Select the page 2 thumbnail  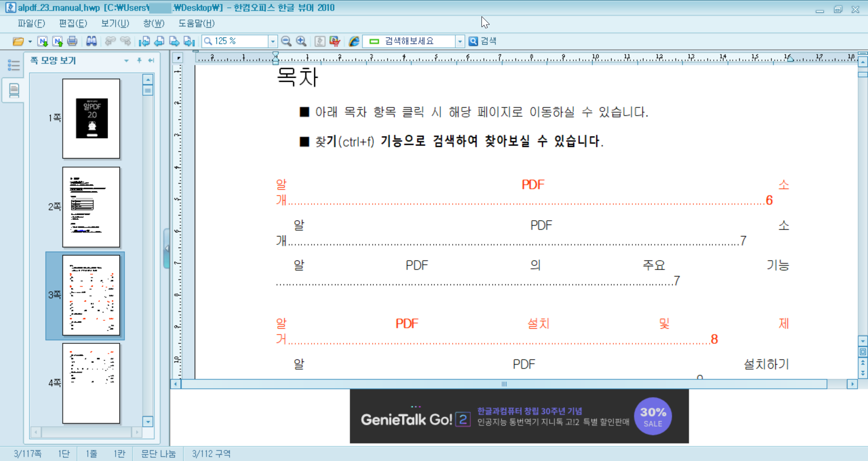(x=91, y=207)
